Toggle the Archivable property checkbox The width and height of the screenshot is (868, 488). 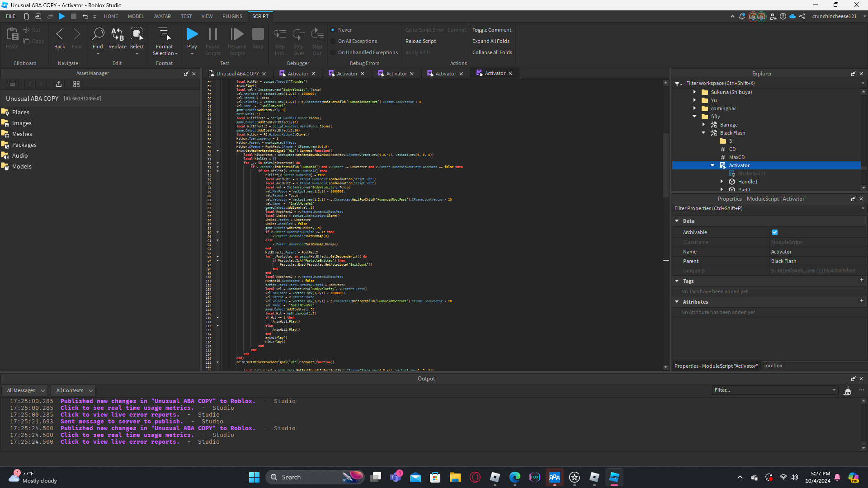click(775, 232)
